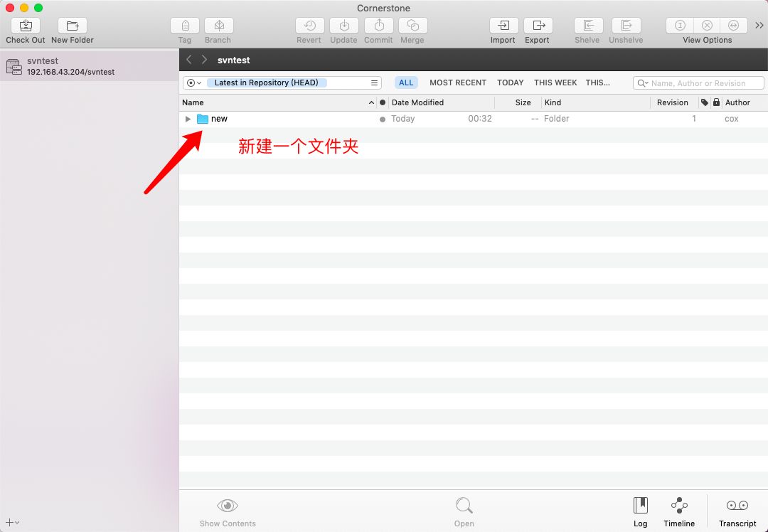Create a New Folder via toolbar
Screen dimensions: 768x532
tap(73, 26)
